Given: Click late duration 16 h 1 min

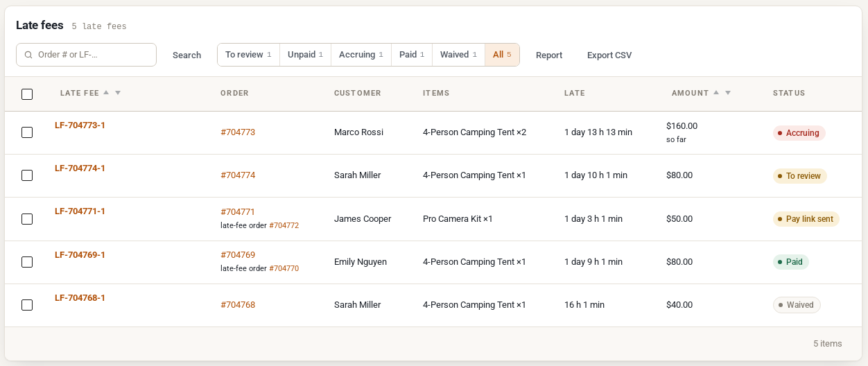Looking at the screenshot, I should pos(584,305).
